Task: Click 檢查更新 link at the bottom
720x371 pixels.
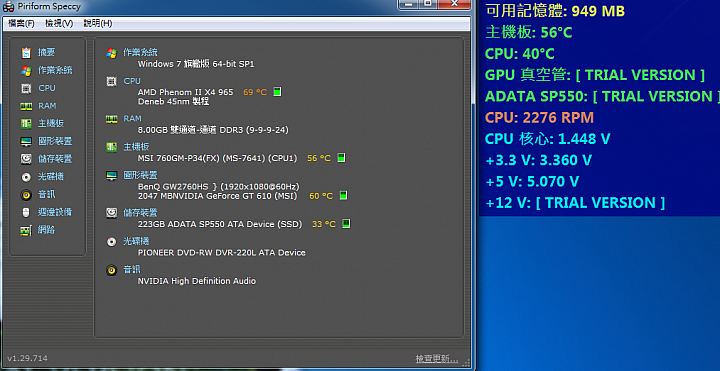Action: coord(437,358)
